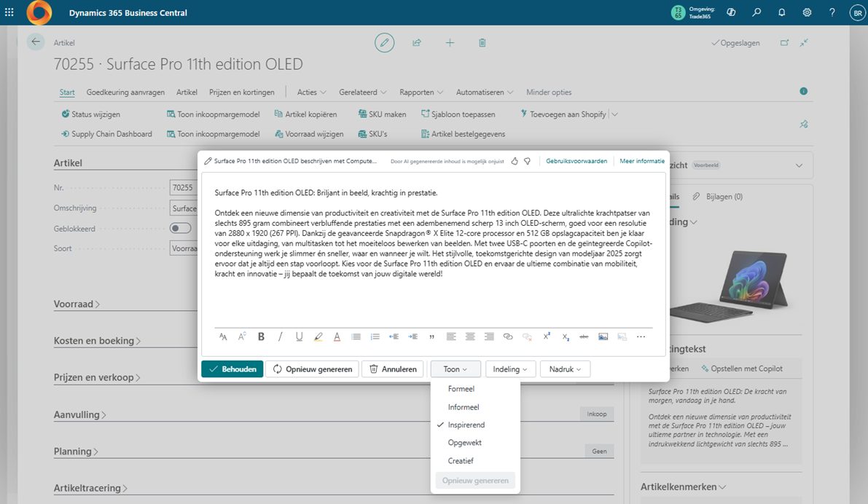Open the Indeling dropdown
The image size is (868, 504).
tap(510, 369)
